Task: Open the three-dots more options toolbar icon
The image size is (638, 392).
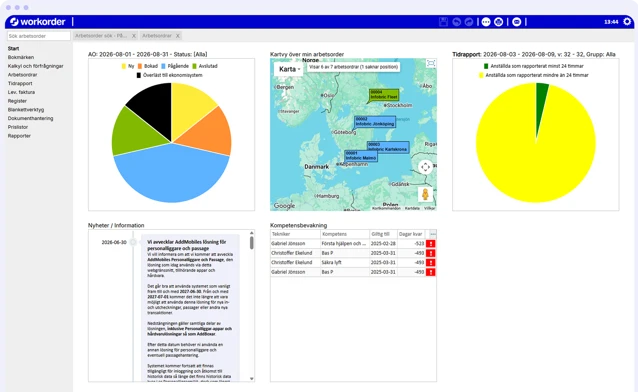Action: click(486, 22)
